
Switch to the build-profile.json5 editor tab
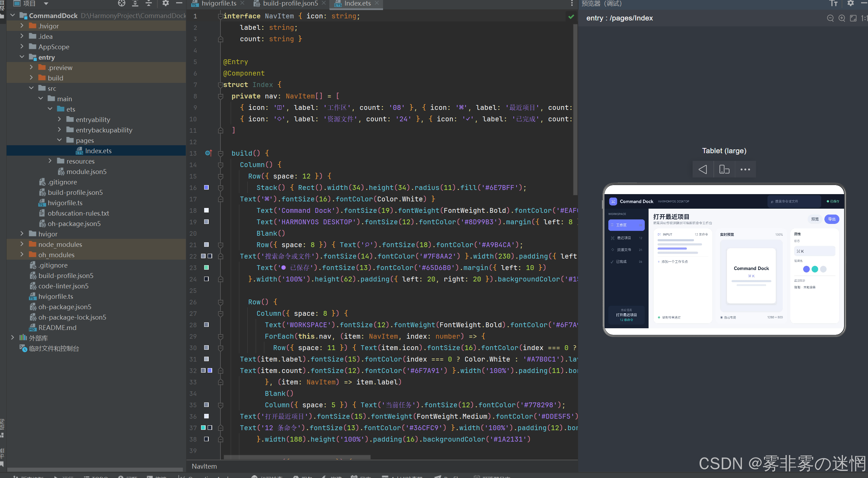tap(289, 3)
